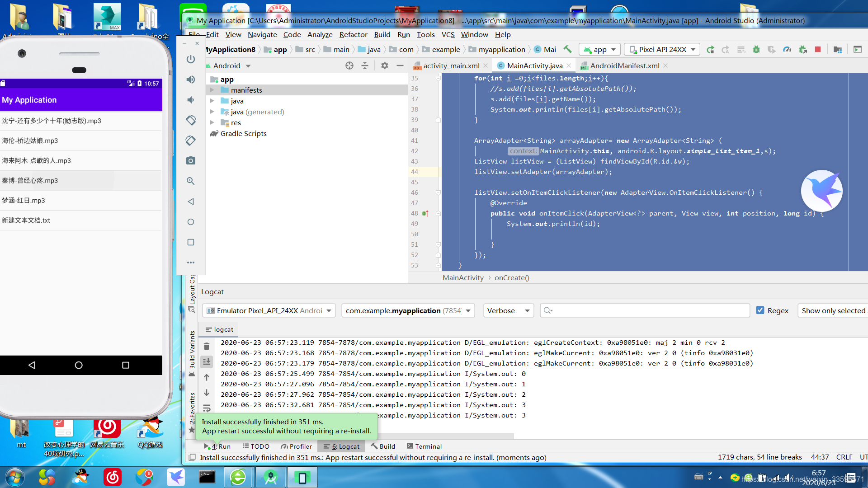Open the app run configuration dropdown
Image resolution: width=868 pixels, height=488 pixels.
pyautogui.click(x=599, y=49)
